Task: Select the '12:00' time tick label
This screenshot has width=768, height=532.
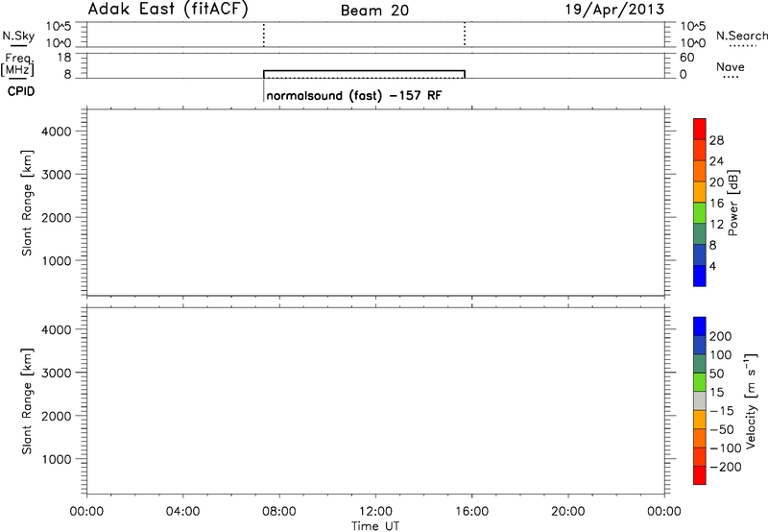Action: (375, 512)
